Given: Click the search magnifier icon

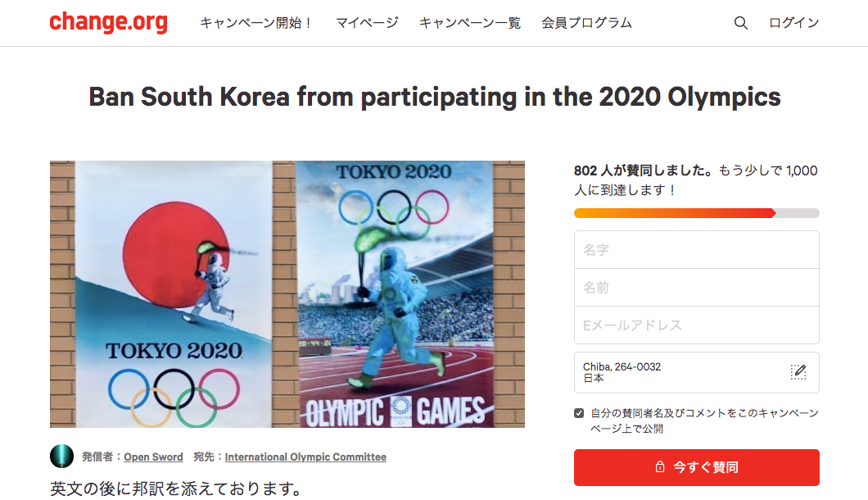Looking at the screenshot, I should [741, 23].
